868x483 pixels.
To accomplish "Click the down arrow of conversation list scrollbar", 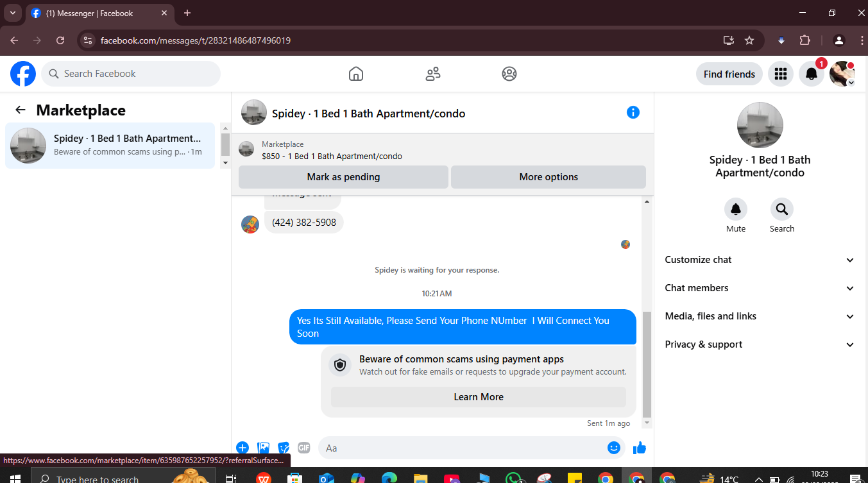I will pyautogui.click(x=225, y=163).
